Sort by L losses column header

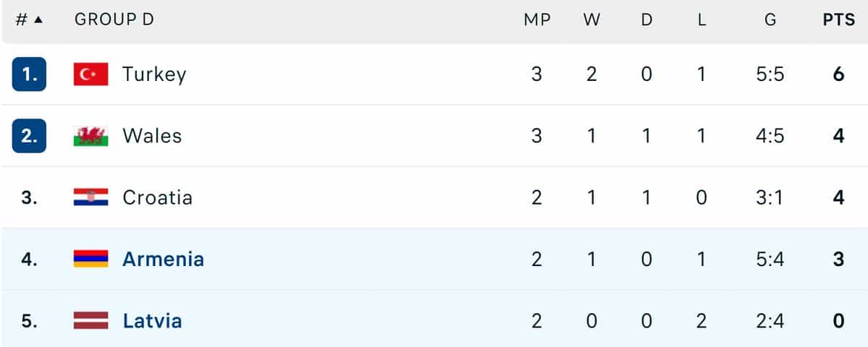pyautogui.click(x=701, y=20)
